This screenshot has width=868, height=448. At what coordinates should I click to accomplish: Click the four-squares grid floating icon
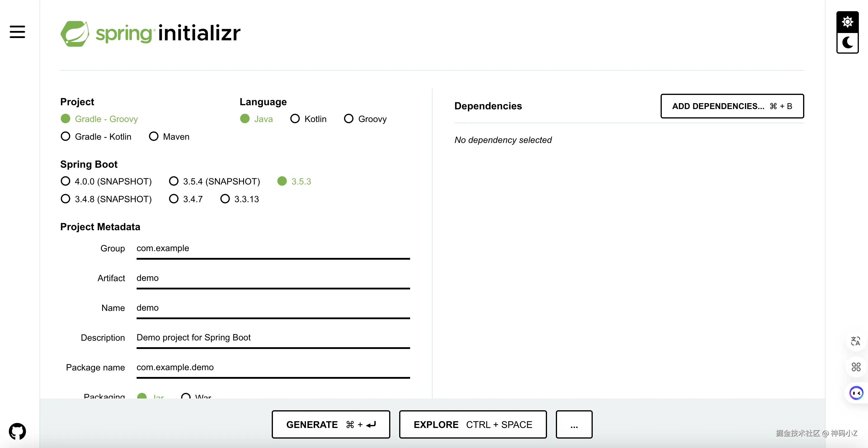856,367
